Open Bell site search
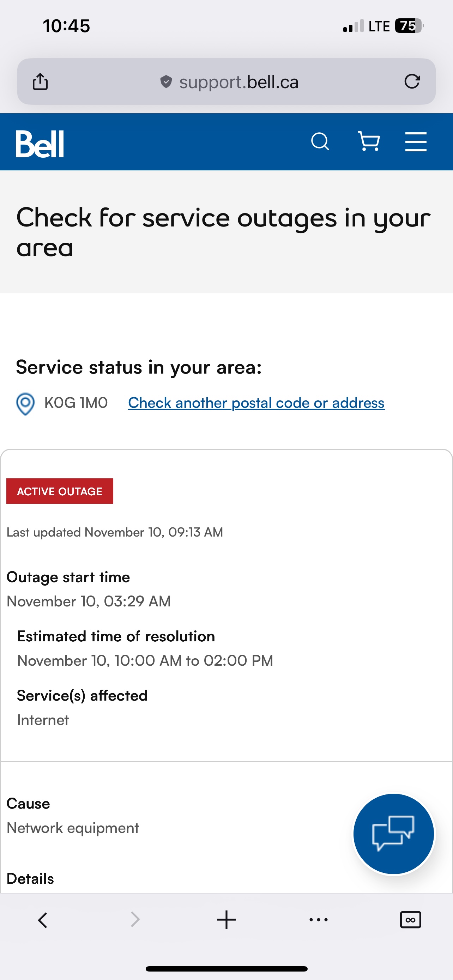The image size is (453, 980). click(320, 142)
